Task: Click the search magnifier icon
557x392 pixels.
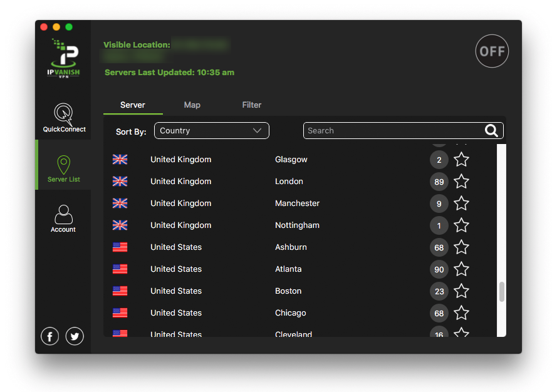Action: [x=491, y=131]
